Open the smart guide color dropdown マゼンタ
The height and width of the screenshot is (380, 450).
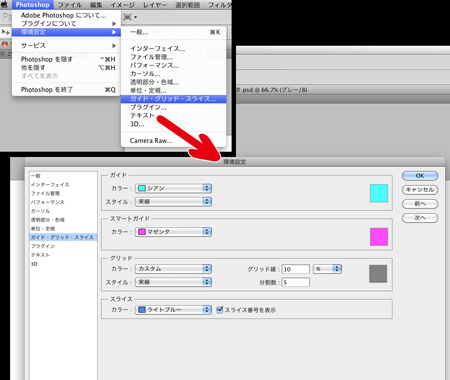pyautogui.click(x=173, y=232)
